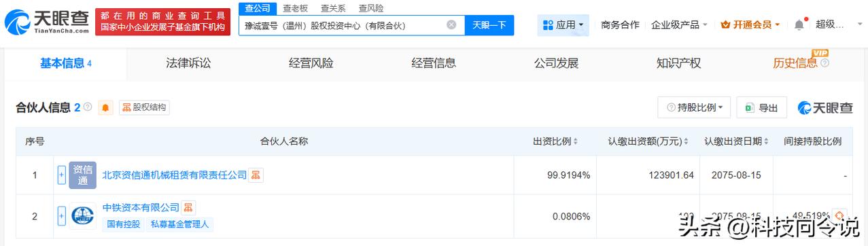Image resolution: width=868 pixels, height=246 pixels.
Task: Select the 查风险 search tab
Action: pos(370,8)
